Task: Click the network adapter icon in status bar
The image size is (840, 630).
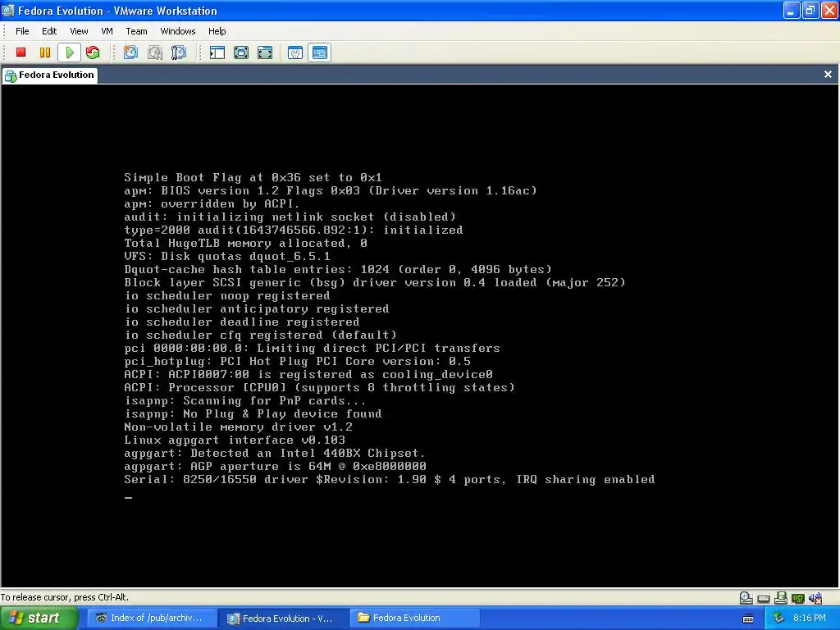Action: click(797, 598)
